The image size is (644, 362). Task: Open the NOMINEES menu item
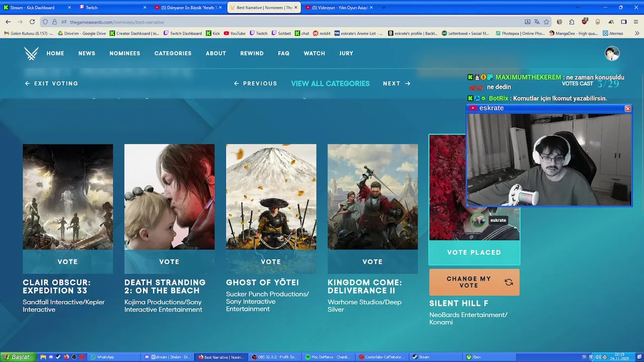(x=125, y=53)
